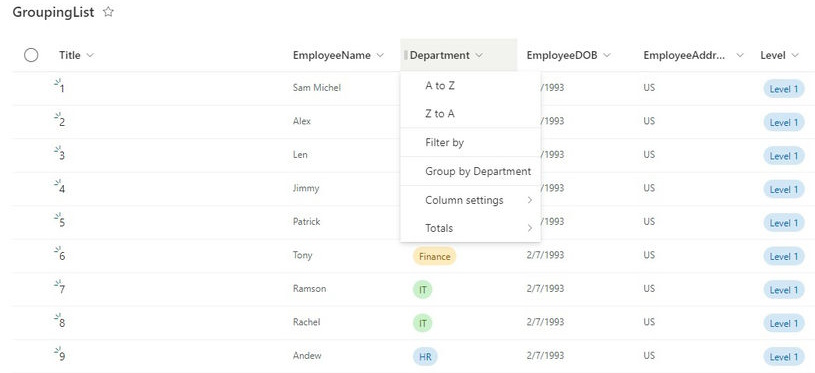Click the Level 1 pill for Sam Michel
Image resolution: width=815 pixels, height=373 pixels.
pos(783,89)
